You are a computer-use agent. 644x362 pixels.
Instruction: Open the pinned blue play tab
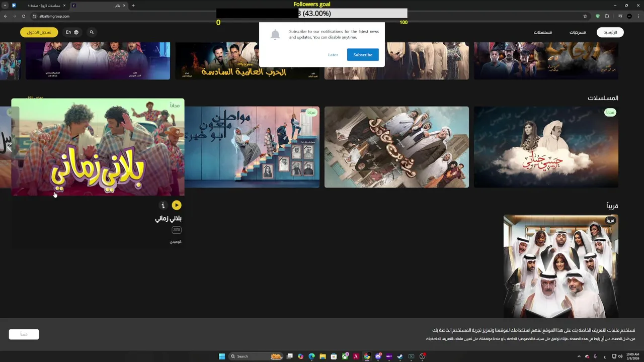tap(14, 6)
